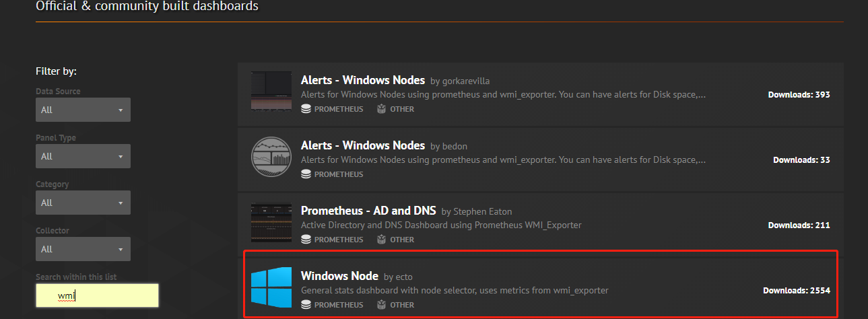Open the Panel Type filter dropdown
Image resolution: width=868 pixels, height=319 pixels.
(83, 156)
